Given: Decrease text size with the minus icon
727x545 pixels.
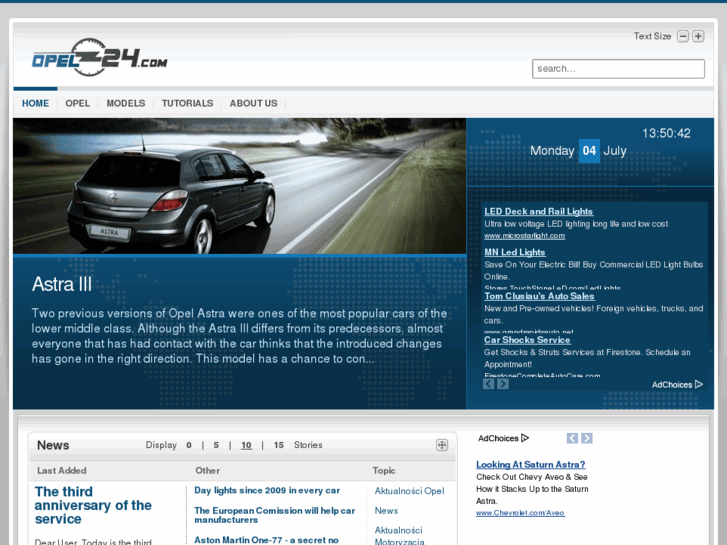Looking at the screenshot, I should point(682,36).
